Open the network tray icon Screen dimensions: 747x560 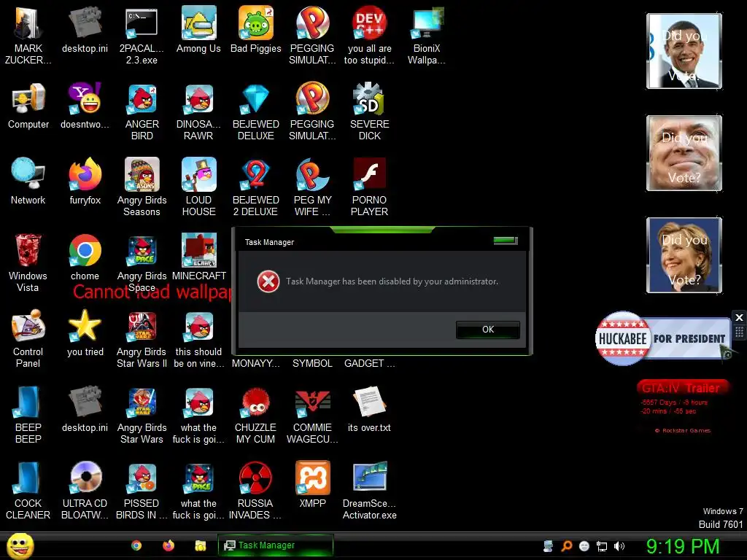point(602,546)
